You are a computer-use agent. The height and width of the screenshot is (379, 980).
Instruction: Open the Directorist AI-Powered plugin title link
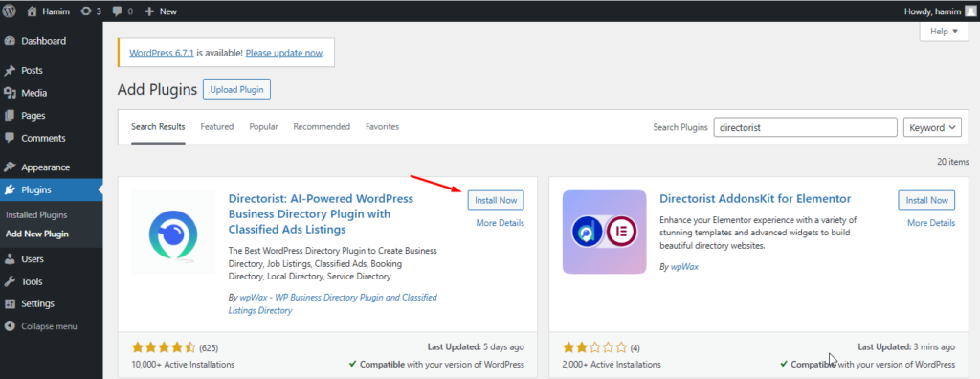click(322, 213)
